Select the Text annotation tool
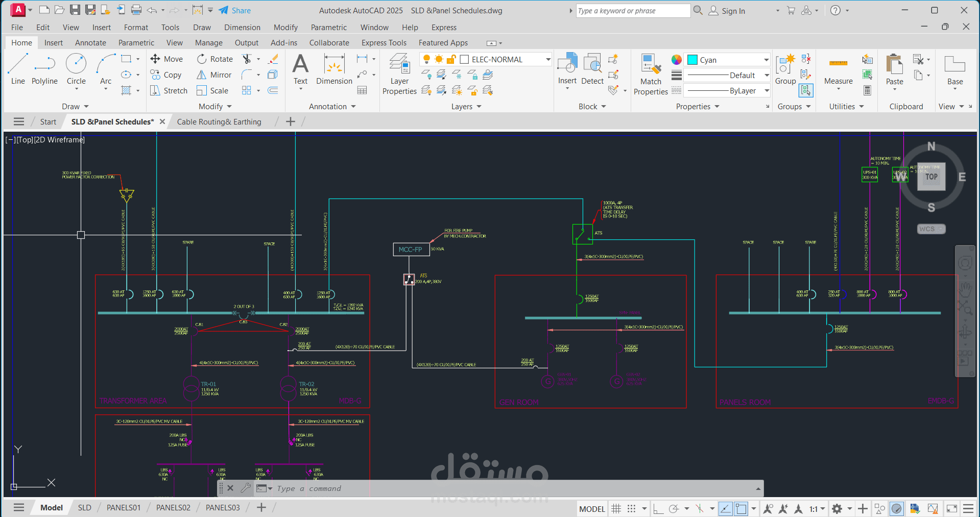Screen dimensions: 980x517 [x=300, y=69]
